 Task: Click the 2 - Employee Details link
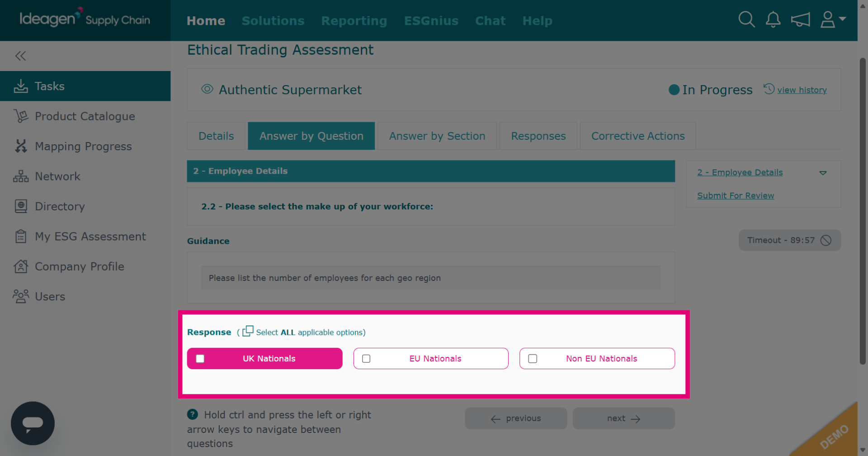[740, 172]
